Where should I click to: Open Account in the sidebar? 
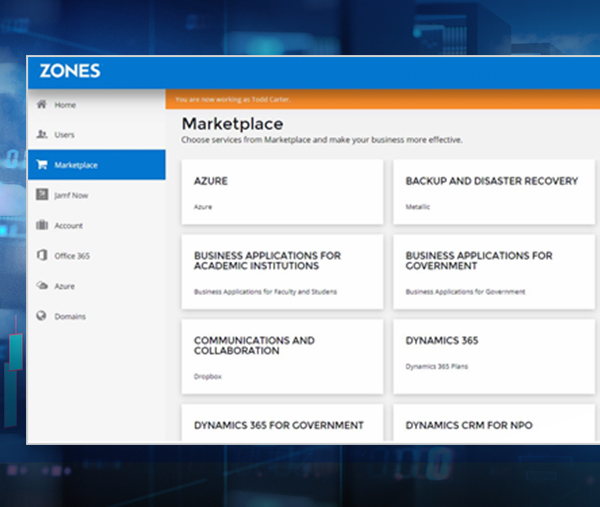click(97, 225)
